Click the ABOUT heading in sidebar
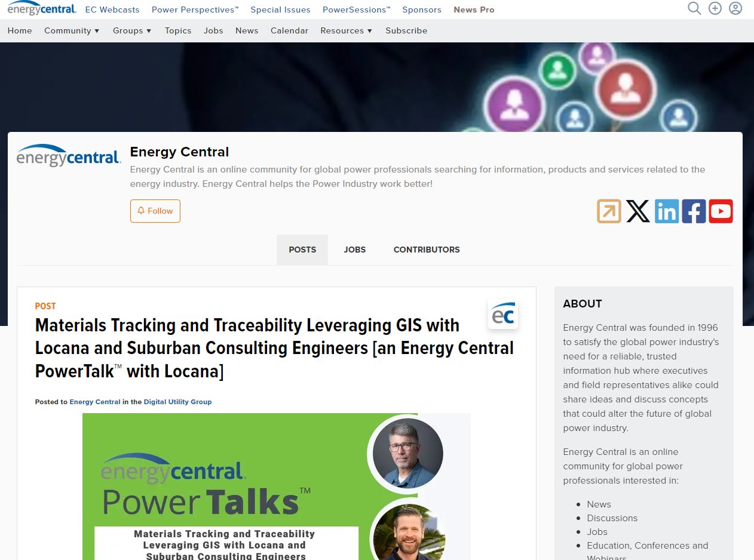The width and height of the screenshot is (754, 560). [583, 304]
